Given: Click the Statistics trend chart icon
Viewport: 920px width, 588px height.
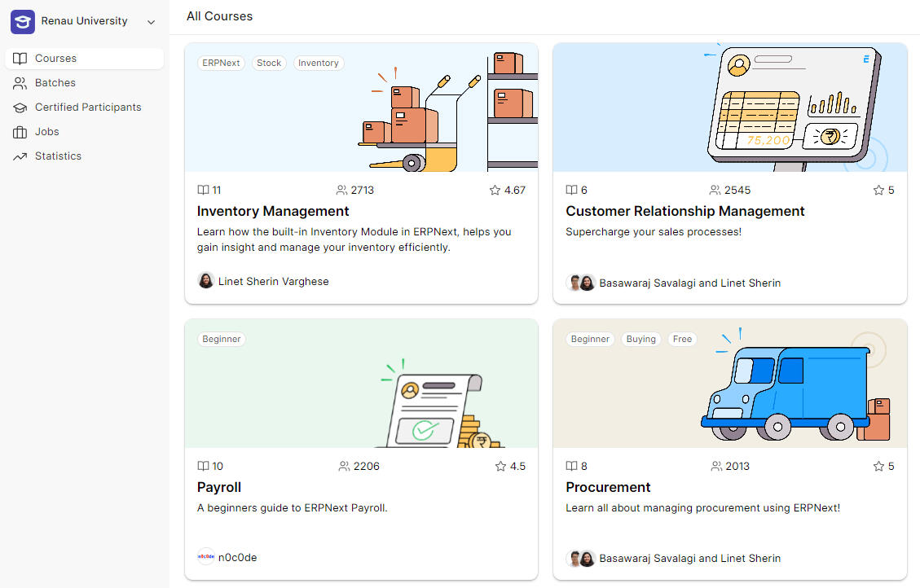Looking at the screenshot, I should point(20,156).
